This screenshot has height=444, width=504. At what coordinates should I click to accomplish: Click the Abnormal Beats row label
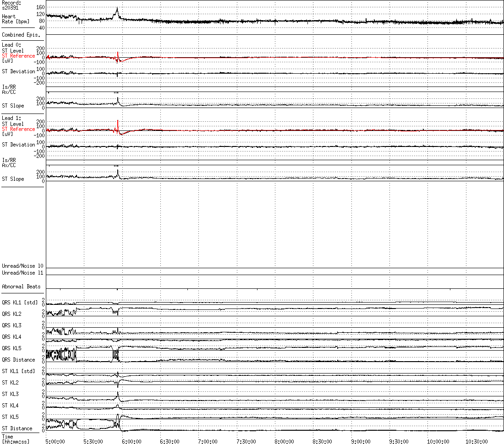pos(21,287)
